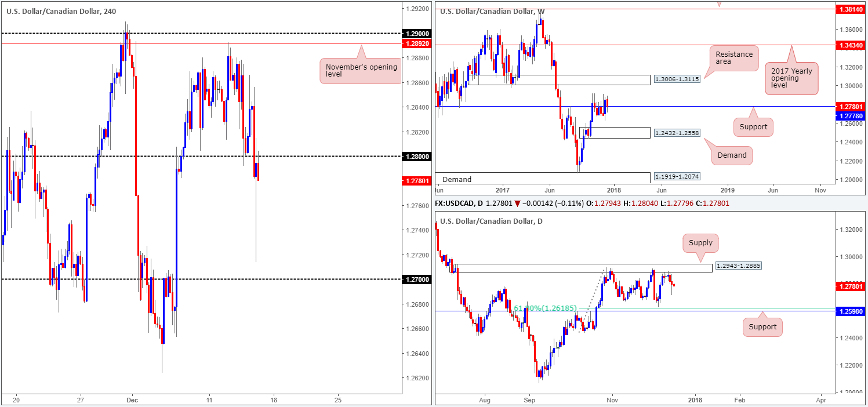This screenshot has height=407, width=868.
Task: Click the Nov label on weekly time axis
Action: [820, 190]
